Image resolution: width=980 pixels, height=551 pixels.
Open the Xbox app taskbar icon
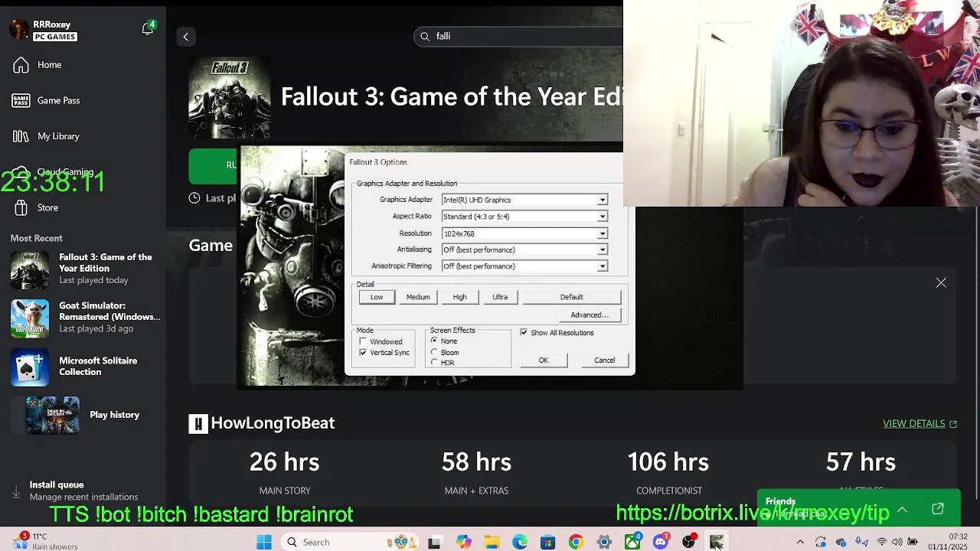[x=632, y=542]
